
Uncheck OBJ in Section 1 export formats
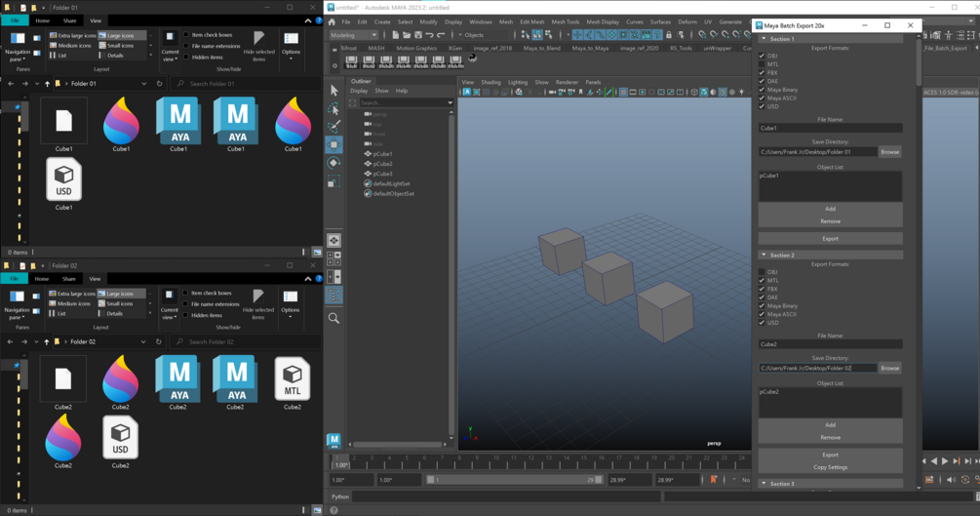pos(762,56)
